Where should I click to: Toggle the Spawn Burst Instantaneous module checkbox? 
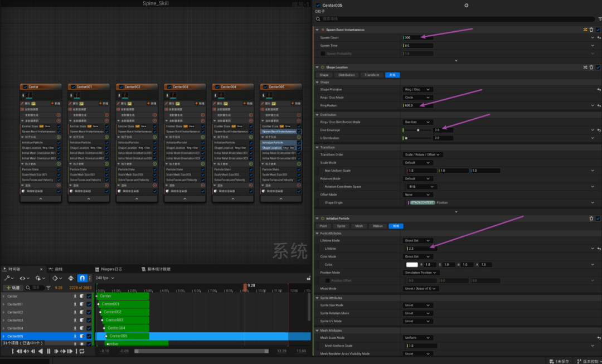(x=598, y=30)
